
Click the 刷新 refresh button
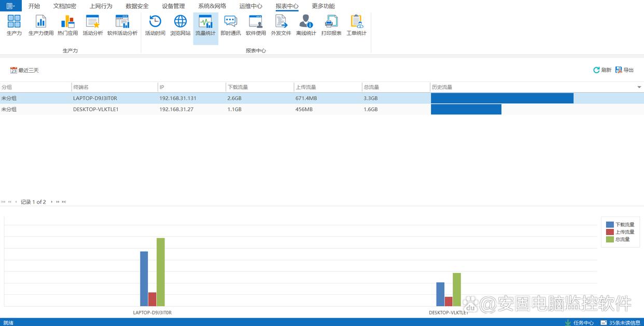pos(602,70)
